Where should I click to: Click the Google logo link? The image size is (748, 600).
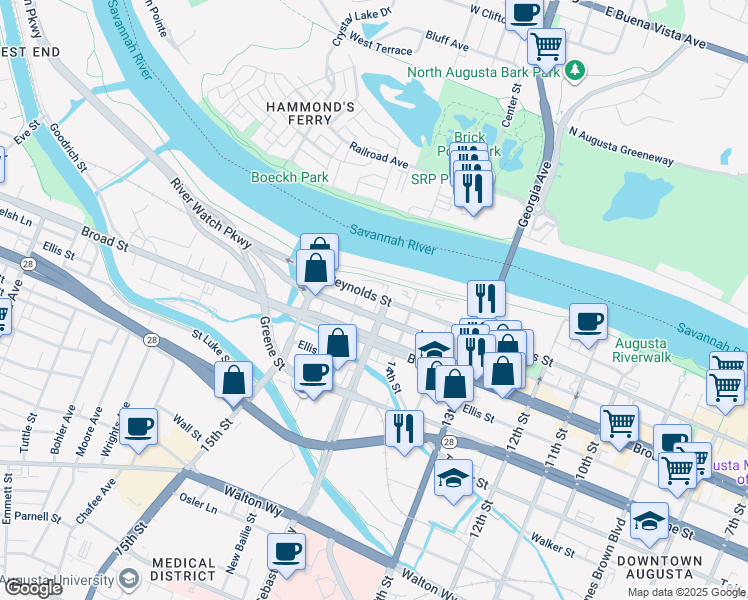click(x=32, y=588)
